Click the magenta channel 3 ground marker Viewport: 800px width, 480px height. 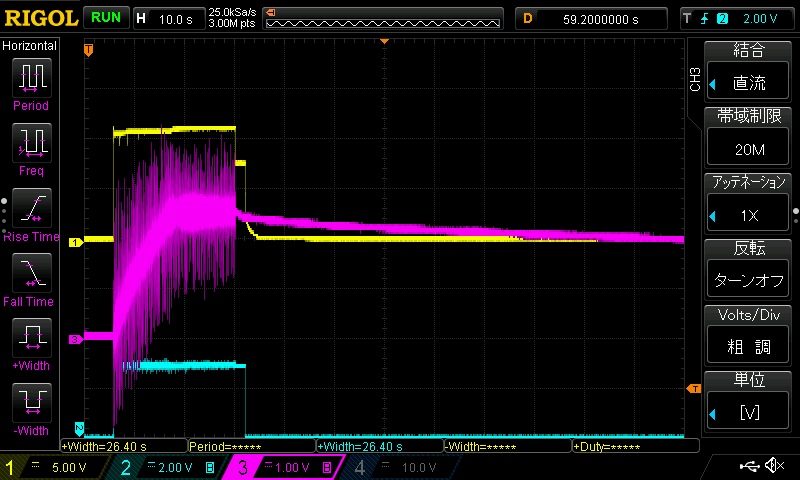[76, 339]
